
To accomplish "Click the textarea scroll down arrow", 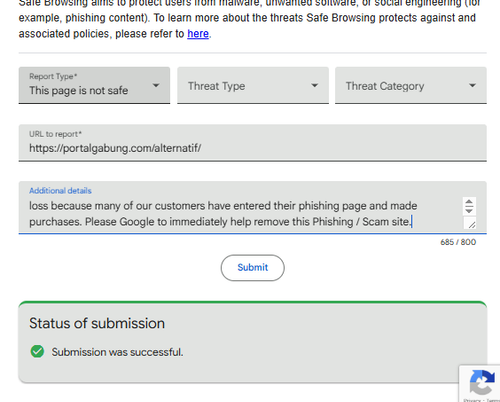I will tap(469, 210).
